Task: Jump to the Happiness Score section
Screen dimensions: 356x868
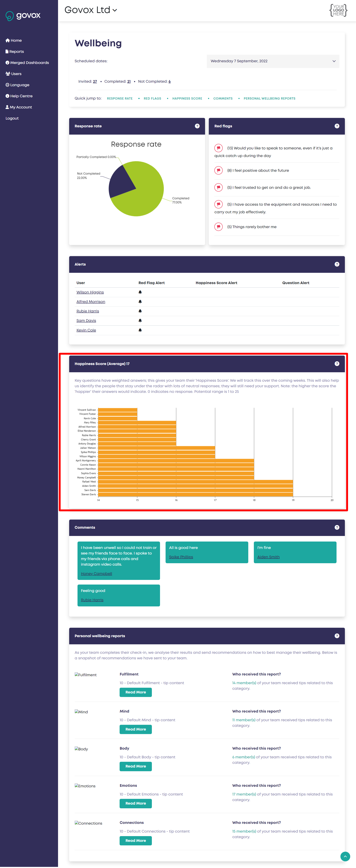Action: (x=187, y=98)
